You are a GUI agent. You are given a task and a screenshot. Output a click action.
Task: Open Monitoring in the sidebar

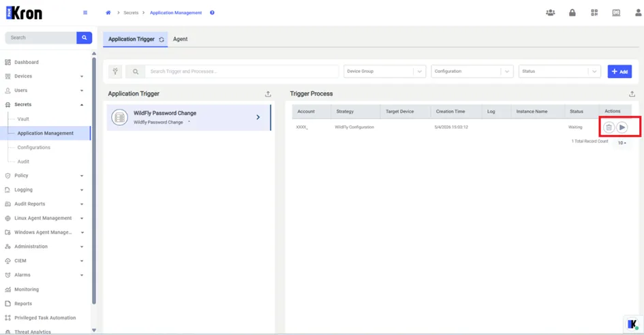click(x=27, y=289)
